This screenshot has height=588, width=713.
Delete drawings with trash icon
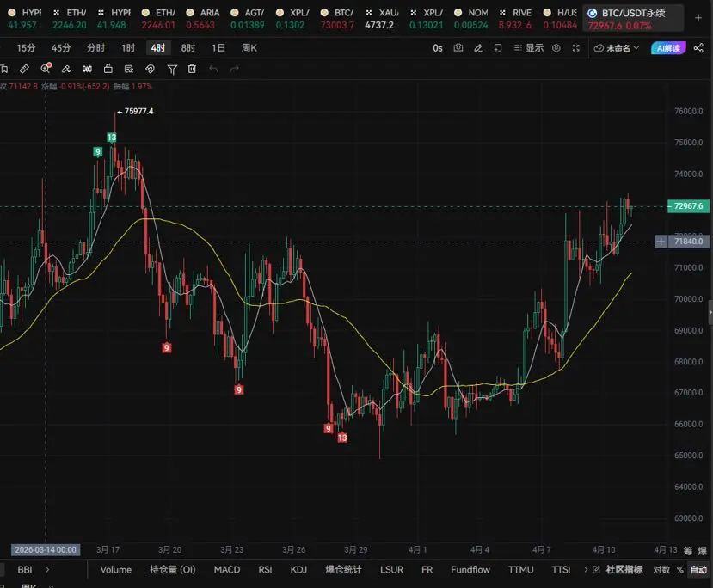click(x=193, y=69)
